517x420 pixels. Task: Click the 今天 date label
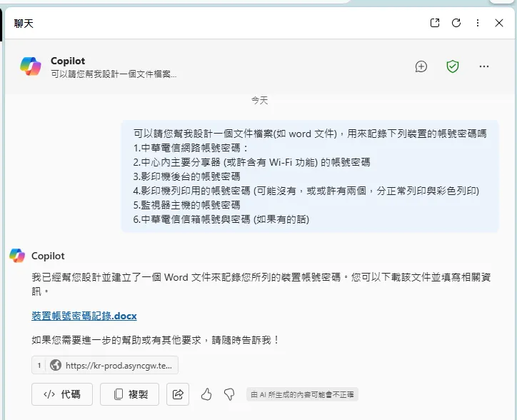(260, 100)
